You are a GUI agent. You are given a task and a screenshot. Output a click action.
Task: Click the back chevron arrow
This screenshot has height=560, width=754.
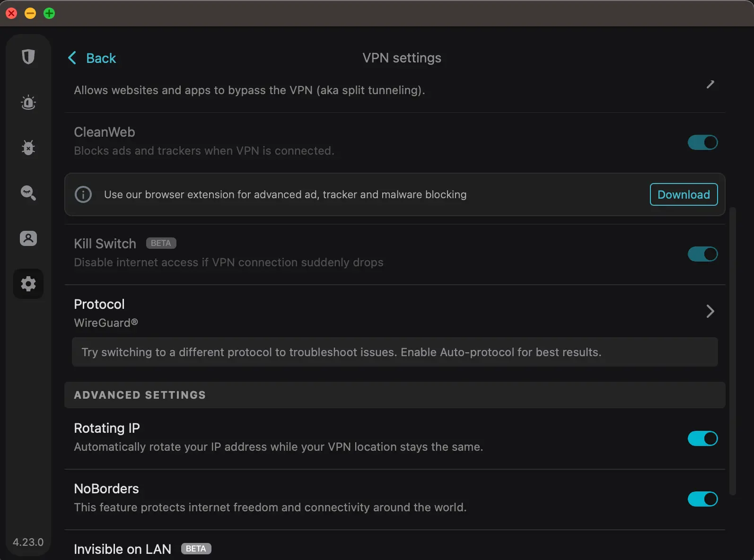(72, 58)
